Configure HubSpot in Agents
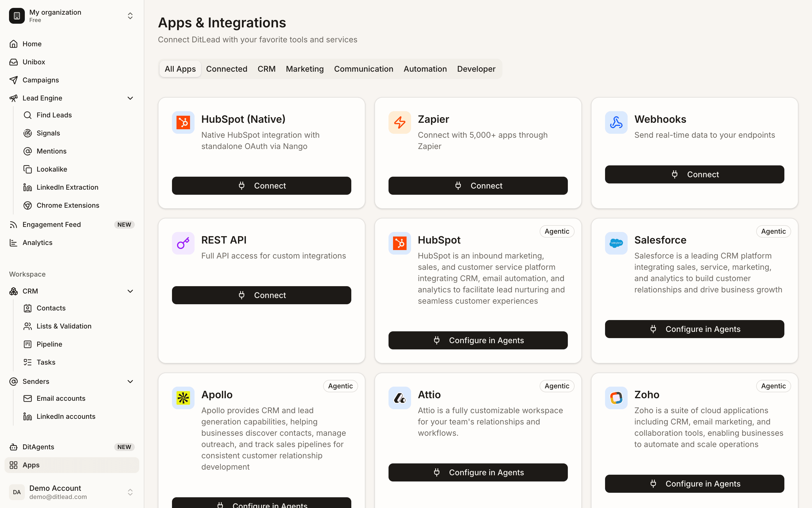 (478, 340)
